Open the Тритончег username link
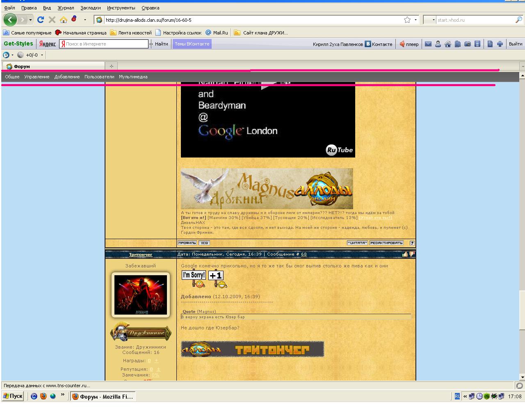Viewport: 525px width, 420px height. pos(141,254)
